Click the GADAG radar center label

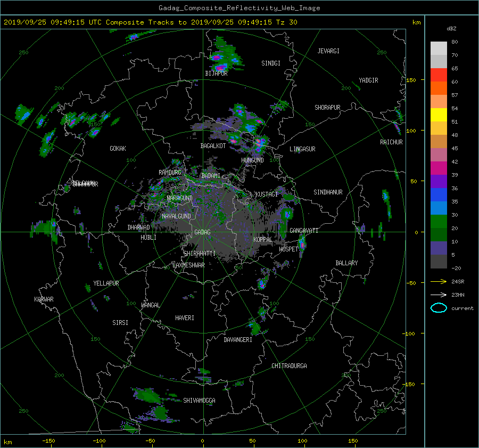[x=202, y=232]
